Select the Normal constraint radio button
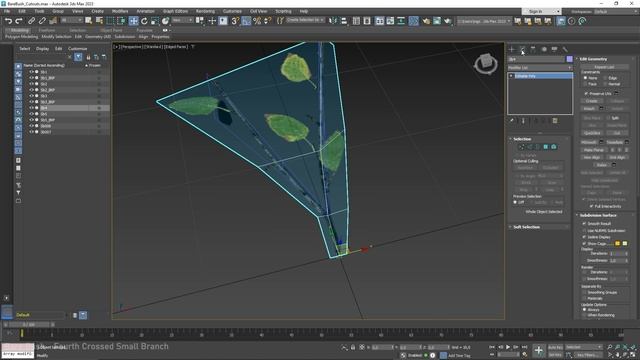Viewport: 640px width, 360px height. 605,84
